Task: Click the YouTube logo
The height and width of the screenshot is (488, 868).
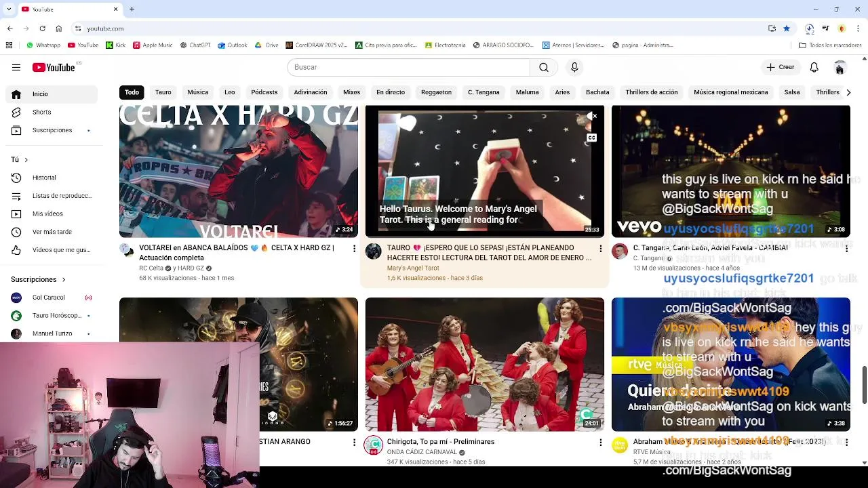Action: pos(54,67)
